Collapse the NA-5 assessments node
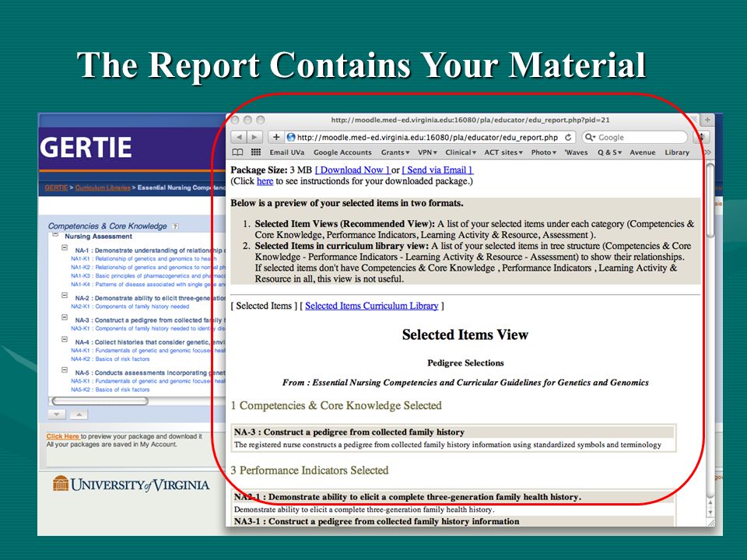 tap(65, 370)
